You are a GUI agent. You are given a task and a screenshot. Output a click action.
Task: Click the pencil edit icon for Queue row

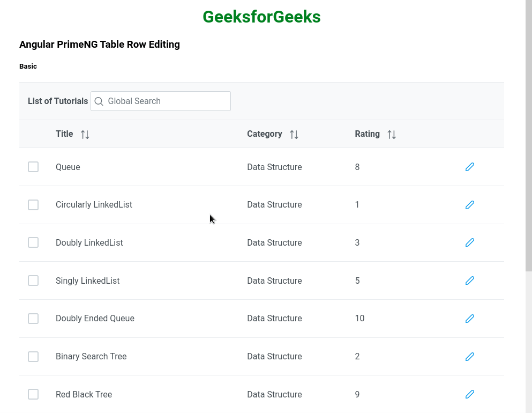point(470,167)
